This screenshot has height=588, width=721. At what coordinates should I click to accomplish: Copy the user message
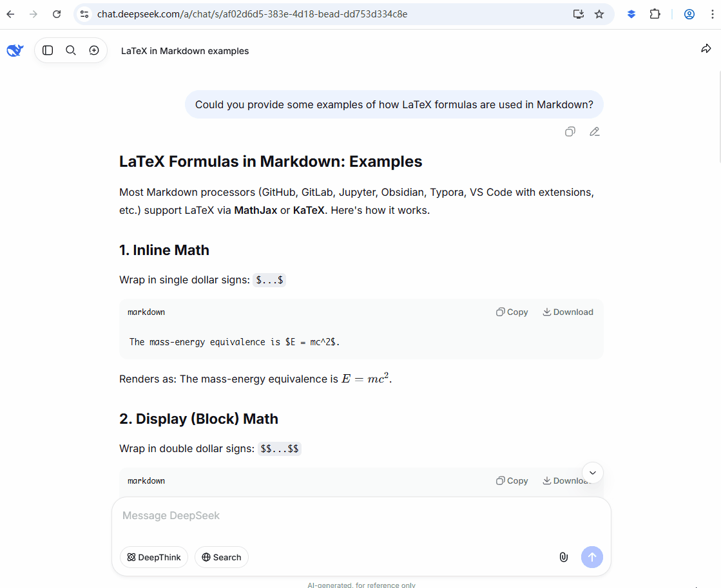pyautogui.click(x=570, y=132)
